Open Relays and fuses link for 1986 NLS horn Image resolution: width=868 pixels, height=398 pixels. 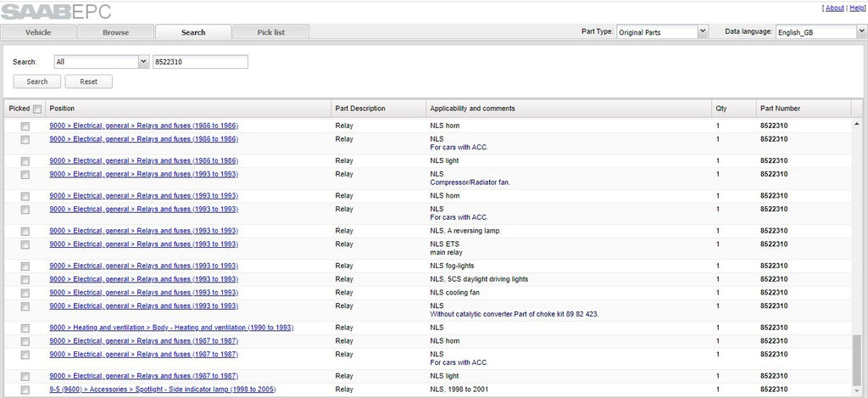(144, 126)
